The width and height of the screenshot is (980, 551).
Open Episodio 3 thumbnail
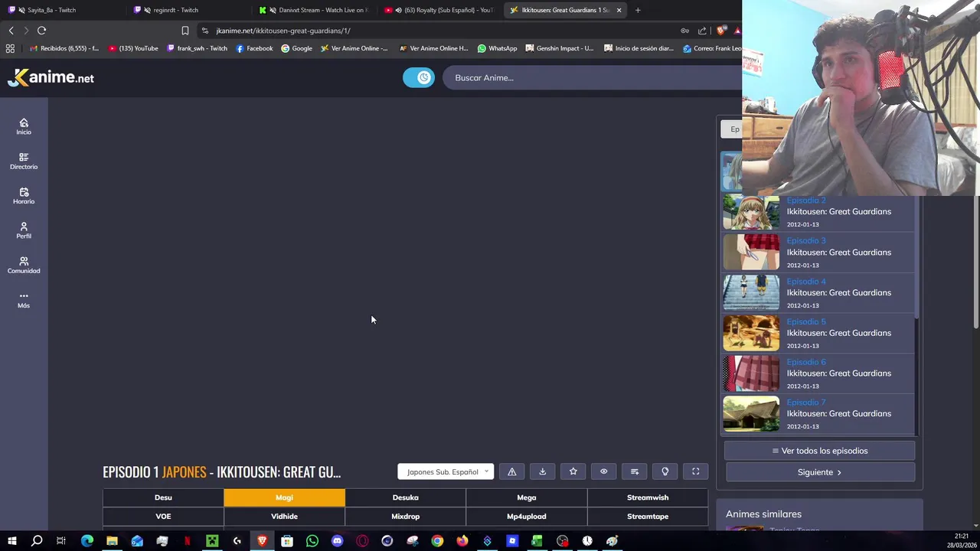[751, 253]
